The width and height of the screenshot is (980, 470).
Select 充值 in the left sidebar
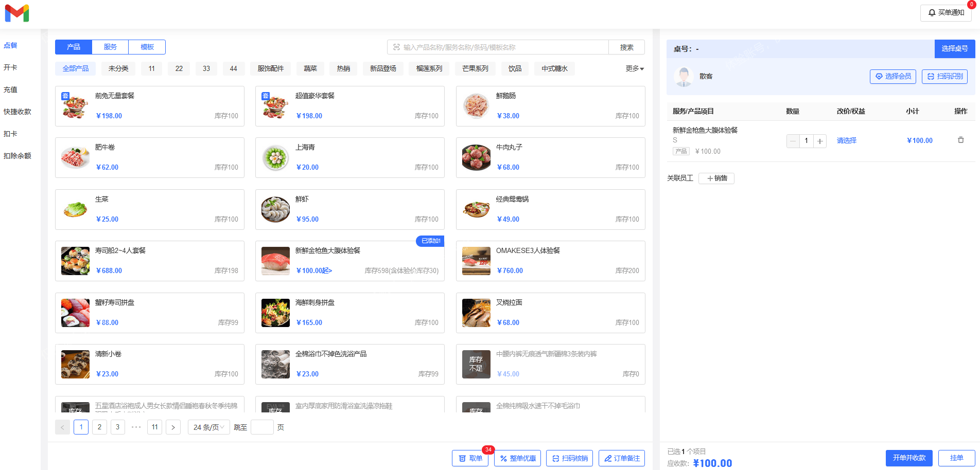[11, 90]
